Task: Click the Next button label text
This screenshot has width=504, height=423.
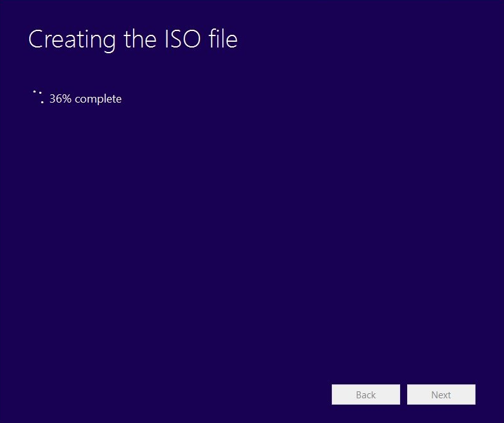Action: coord(441,395)
